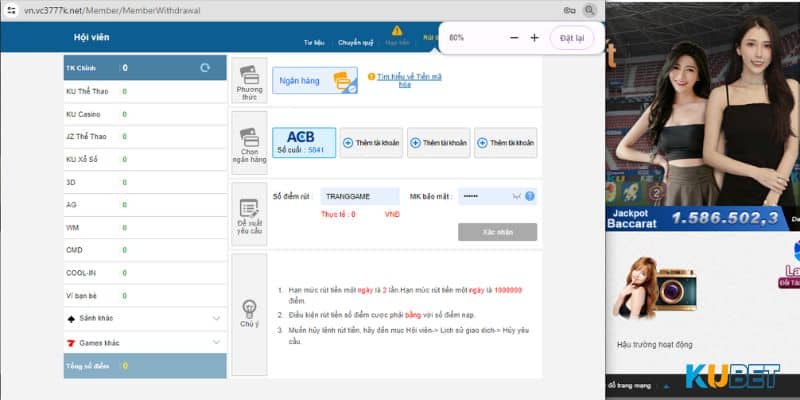Image resolution: width=800 pixels, height=400 pixels.
Task: Click the Chú ý lightbulb icon
Action: click(249, 308)
